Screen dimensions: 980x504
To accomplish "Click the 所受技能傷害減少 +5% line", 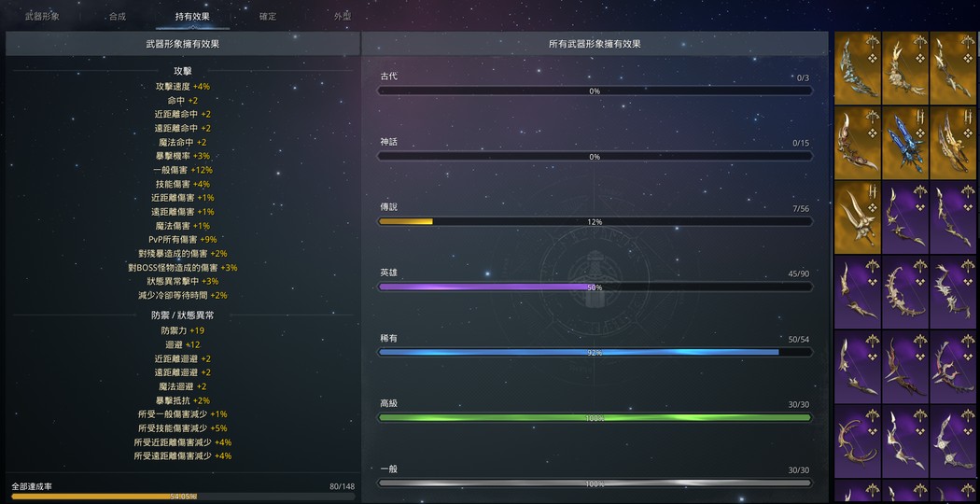I will [183, 428].
